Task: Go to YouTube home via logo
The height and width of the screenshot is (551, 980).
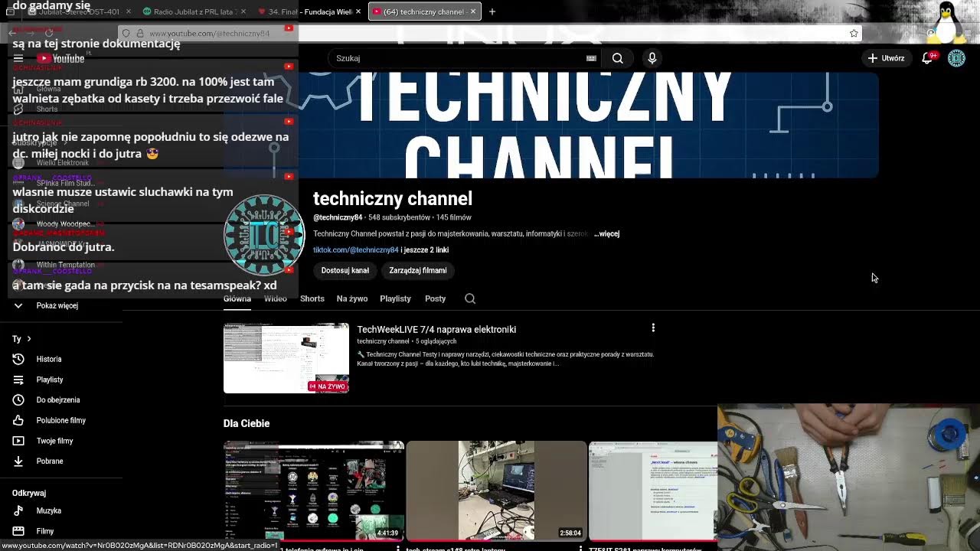Action: (60, 58)
